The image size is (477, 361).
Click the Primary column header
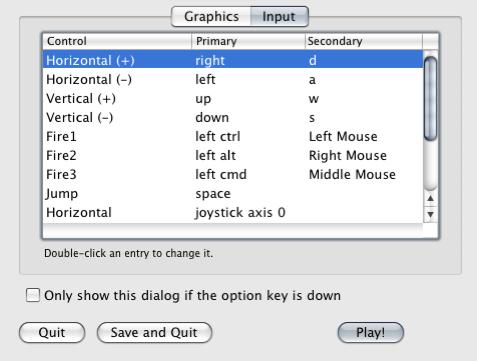point(248,41)
